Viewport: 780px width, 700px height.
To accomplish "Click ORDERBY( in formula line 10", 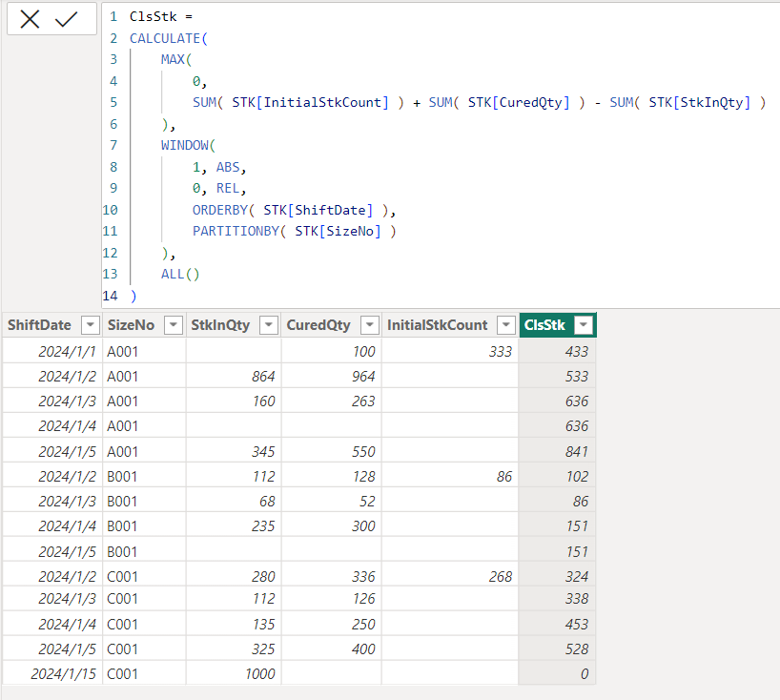I will tap(223, 210).
